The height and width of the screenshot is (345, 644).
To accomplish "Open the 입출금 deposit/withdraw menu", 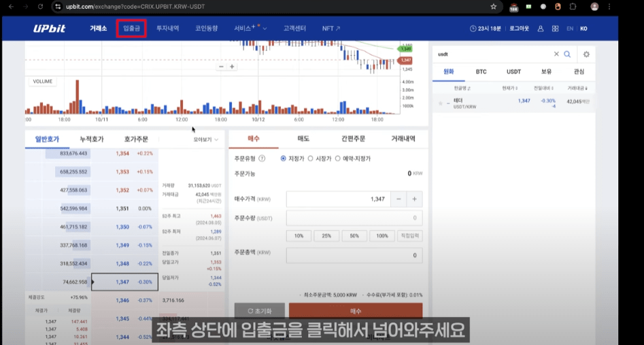I will click(131, 29).
